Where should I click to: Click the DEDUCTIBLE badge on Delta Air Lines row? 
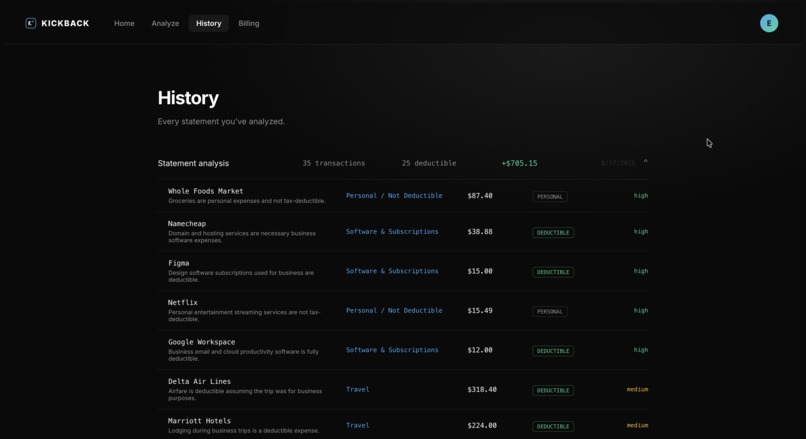click(553, 390)
